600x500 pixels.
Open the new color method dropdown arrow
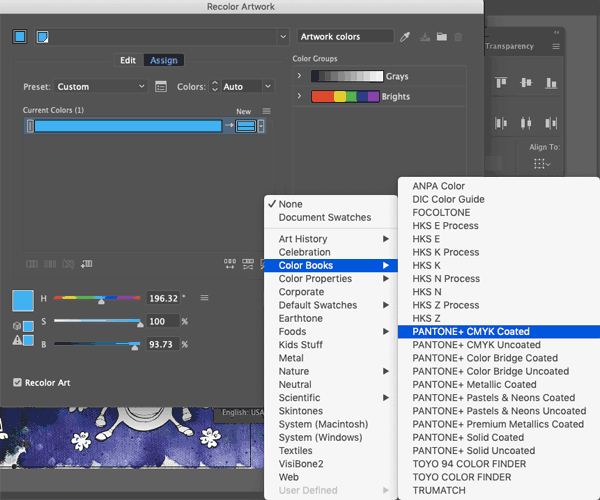pyautogui.click(x=261, y=126)
